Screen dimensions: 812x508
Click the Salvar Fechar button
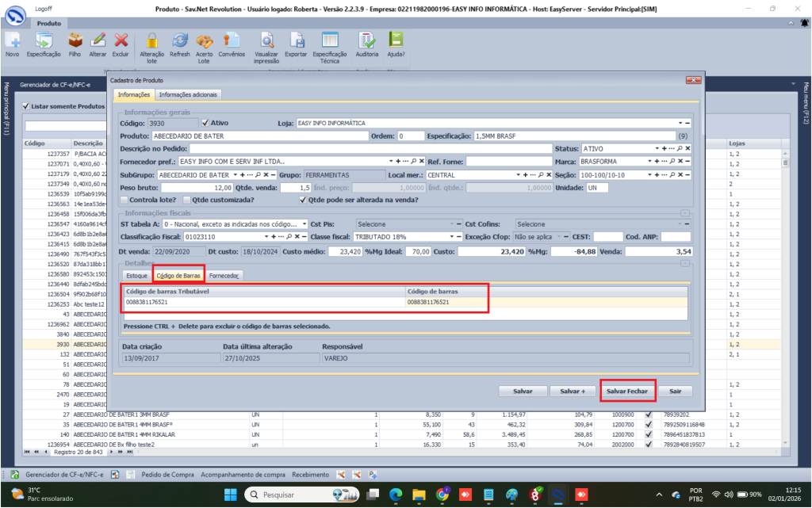[626, 392]
